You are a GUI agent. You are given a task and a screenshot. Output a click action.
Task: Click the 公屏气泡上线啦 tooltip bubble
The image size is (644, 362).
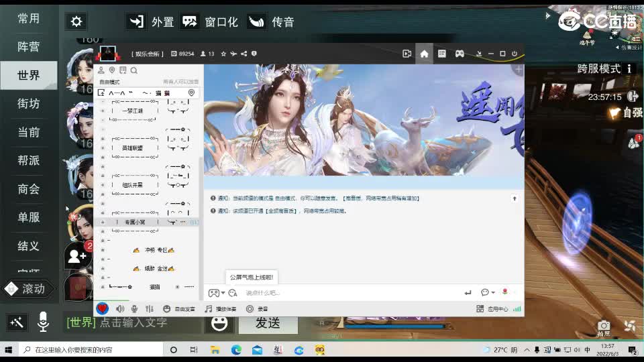click(x=252, y=278)
